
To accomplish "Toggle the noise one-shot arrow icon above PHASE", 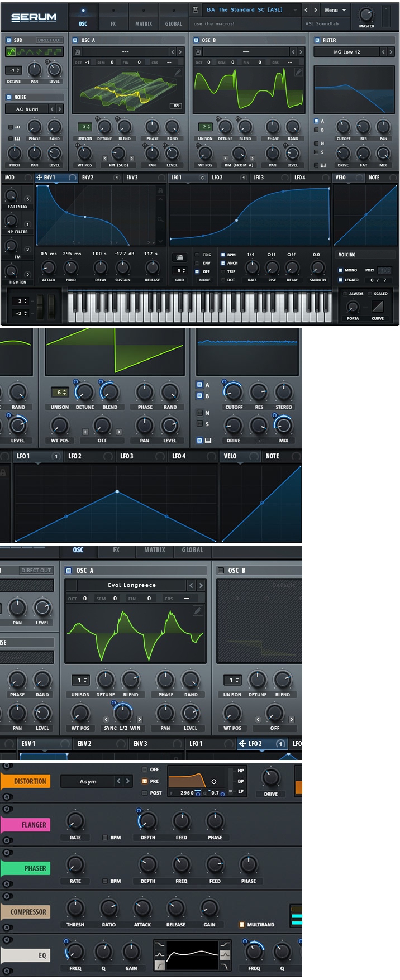I will click(17, 127).
